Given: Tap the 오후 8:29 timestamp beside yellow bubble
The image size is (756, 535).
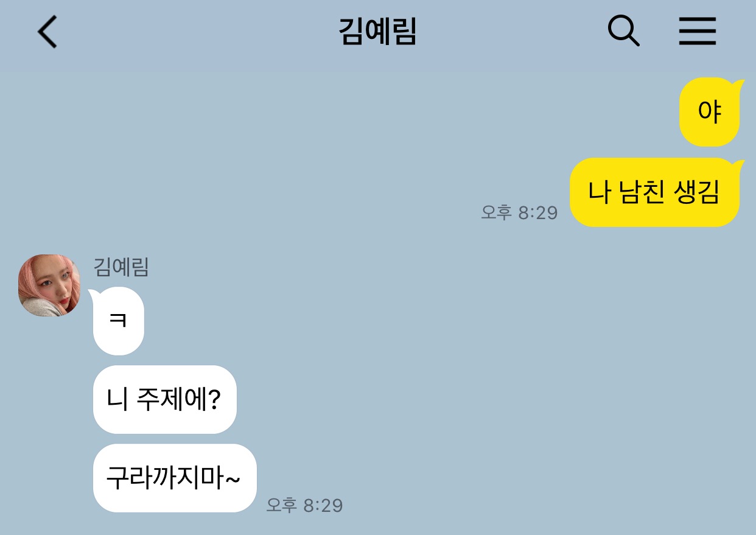Looking at the screenshot, I should [x=519, y=212].
